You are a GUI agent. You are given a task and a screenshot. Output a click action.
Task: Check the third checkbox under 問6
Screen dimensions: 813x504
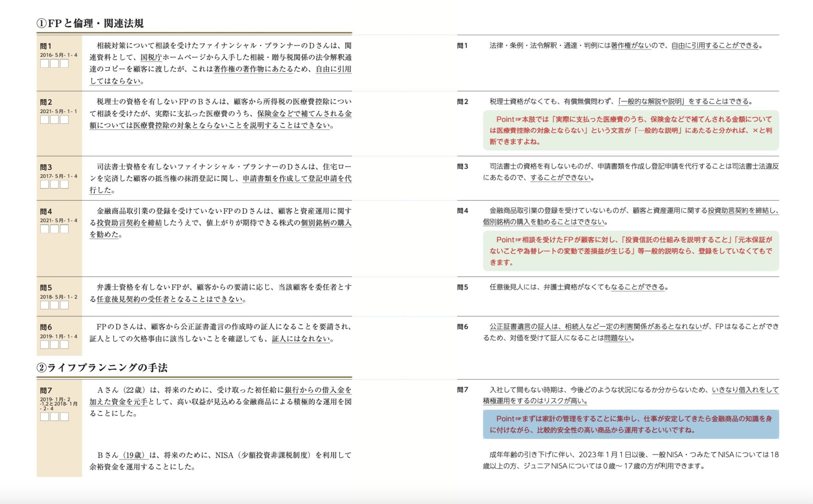[x=64, y=344]
